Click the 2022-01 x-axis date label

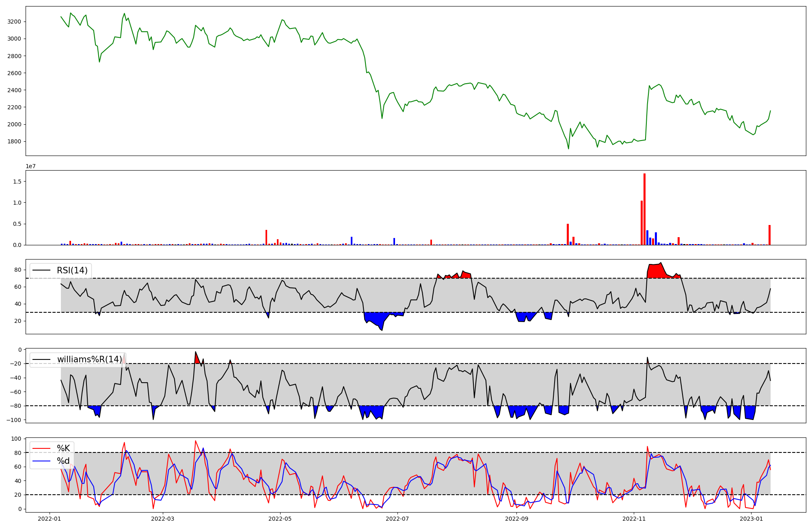tap(50, 519)
